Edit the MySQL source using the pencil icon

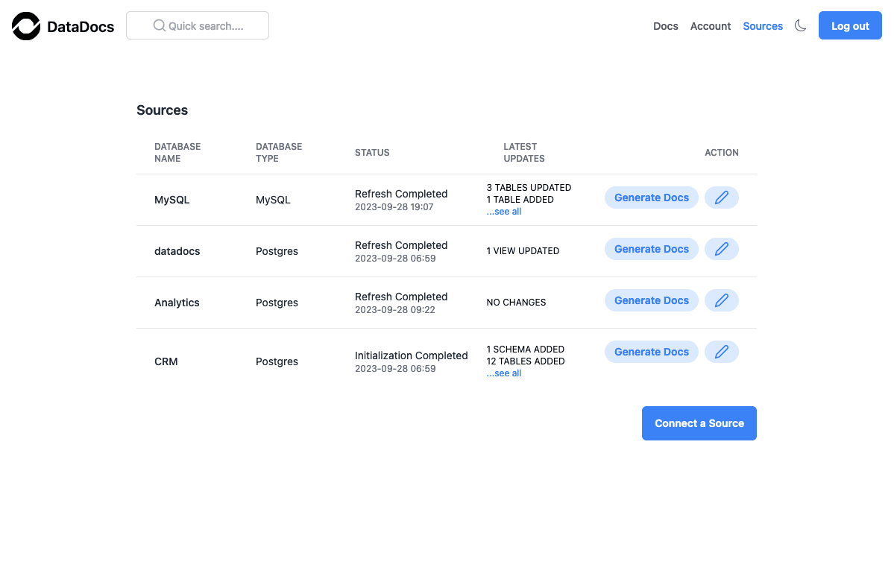(721, 197)
